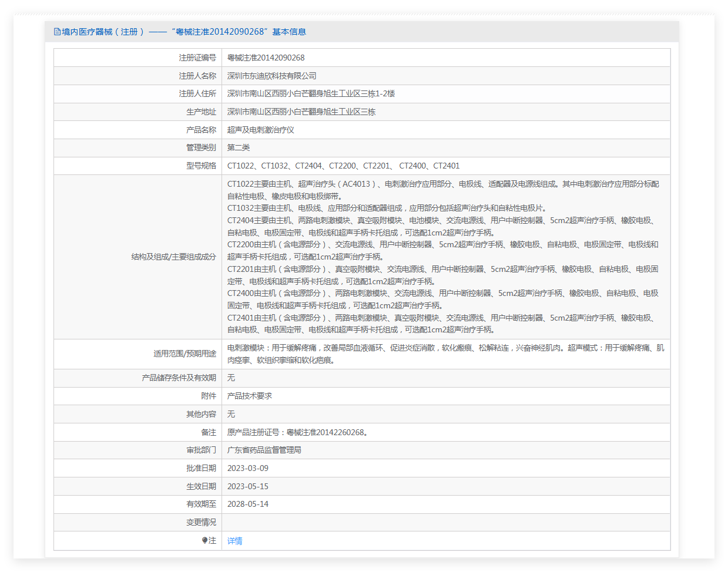The width and height of the screenshot is (728, 572).
Task: Click the document icon in the header
Action: pyautogui.click(x=57, y=32)
